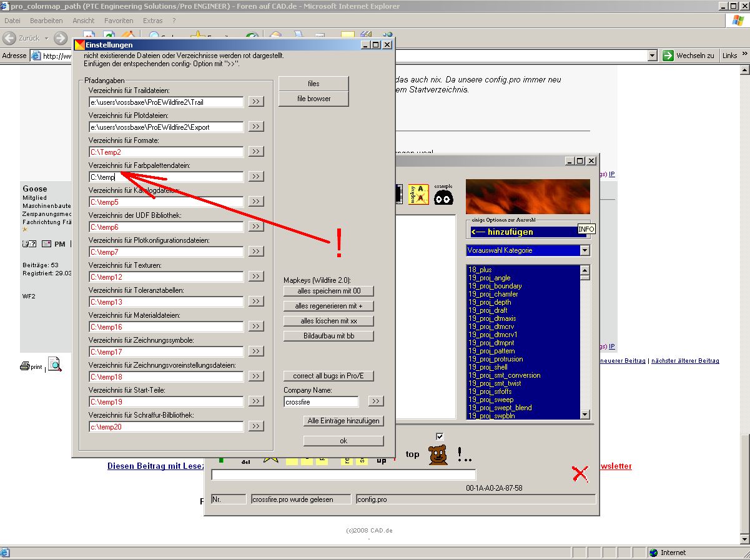Open the address bar dropdown arrow
Image resolution: width=750 pixels, height=560 pixels.
click(653, 56)
